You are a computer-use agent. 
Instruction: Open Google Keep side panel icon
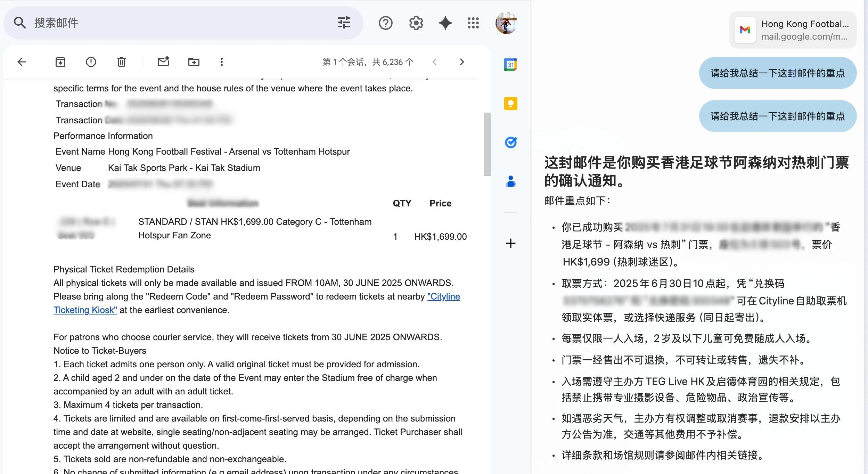click(x=510, y=104)
